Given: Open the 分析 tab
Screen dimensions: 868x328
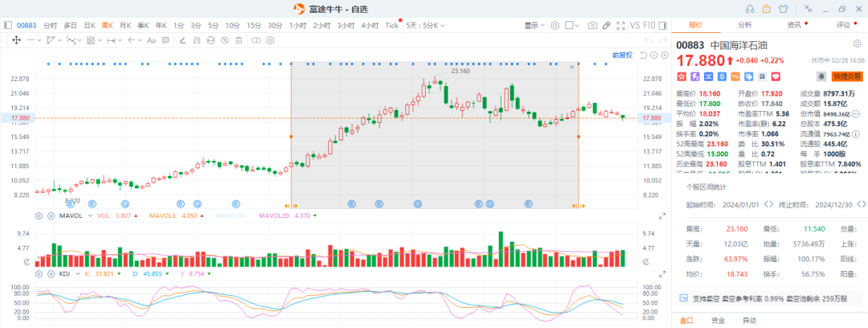Looking at the screenshot, I should [x=744, y=25].
